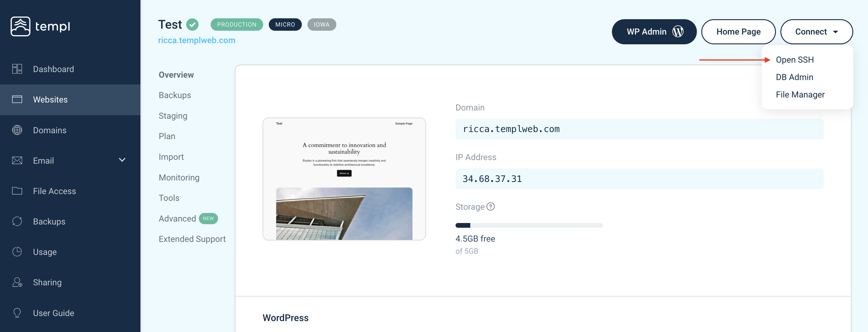This screenshot has width=868, height=332.
Task: Open the Connect dropdown arrow
Action: pos(836,32)
